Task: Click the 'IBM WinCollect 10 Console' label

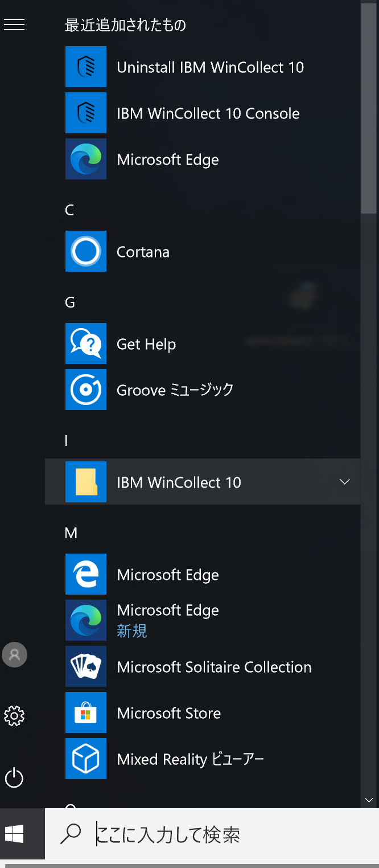Action: click(208, 113)
